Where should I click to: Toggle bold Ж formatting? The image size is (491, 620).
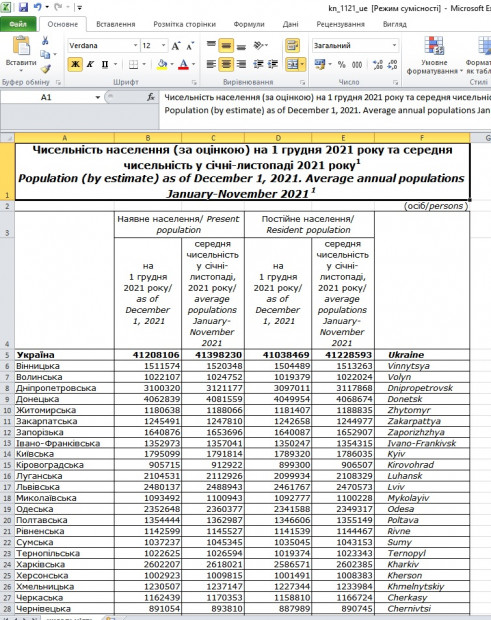(x=75, y=64)
